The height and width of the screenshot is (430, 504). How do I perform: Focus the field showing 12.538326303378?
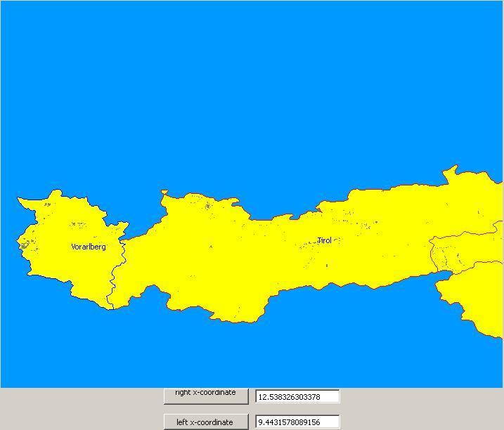[x=297, y=397]
